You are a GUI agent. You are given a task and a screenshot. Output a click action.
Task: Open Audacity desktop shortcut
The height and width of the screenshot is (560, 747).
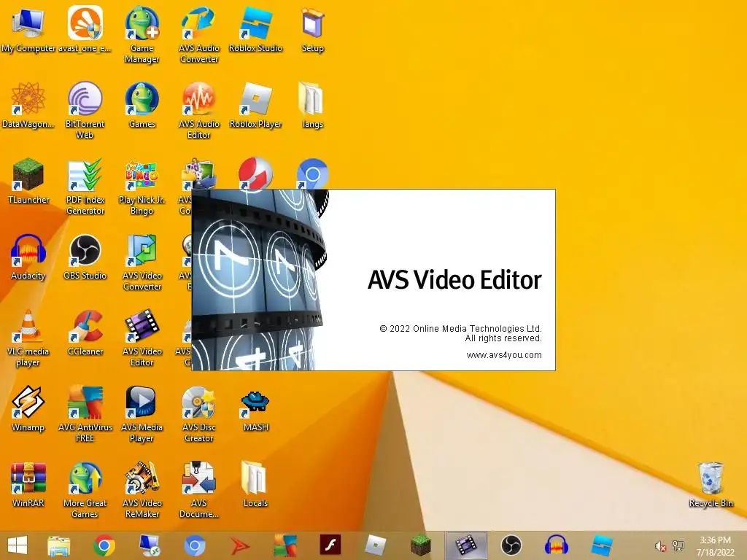click(x=28, y=257)
